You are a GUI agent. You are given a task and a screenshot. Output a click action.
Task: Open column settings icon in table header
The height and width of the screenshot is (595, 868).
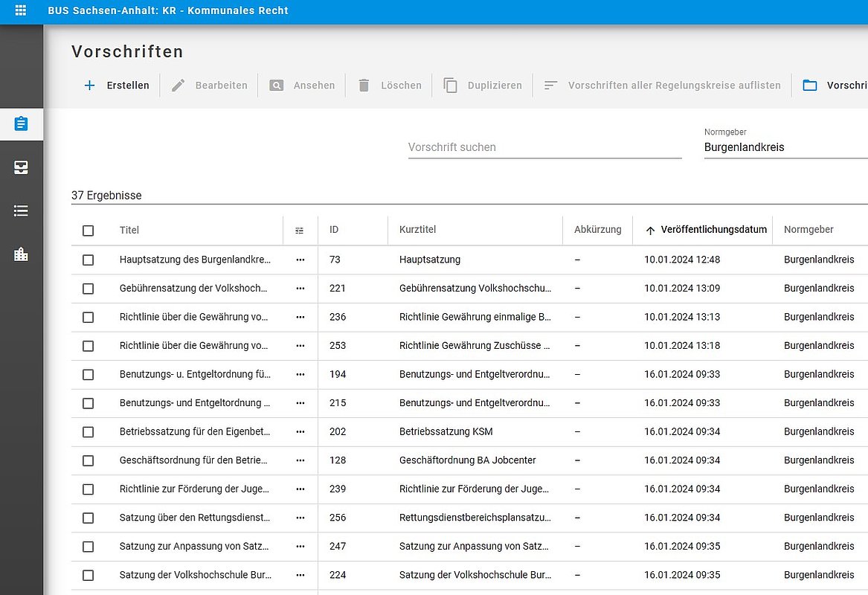point(300,231)
